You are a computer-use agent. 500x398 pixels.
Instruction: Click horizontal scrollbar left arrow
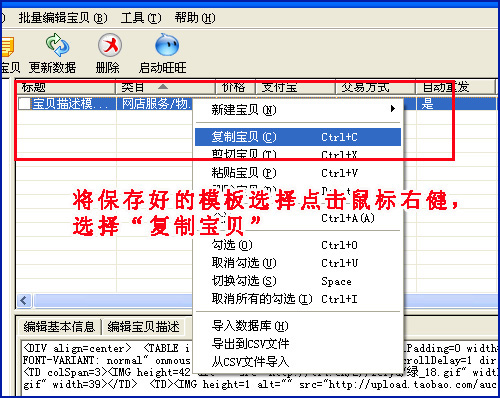coord(24,301)
